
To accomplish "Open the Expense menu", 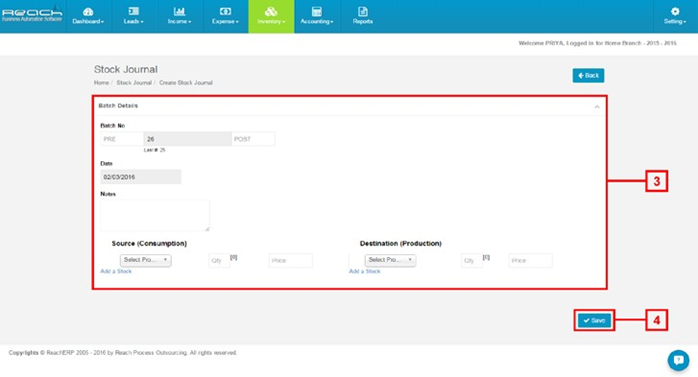I will tap(225, 16).
